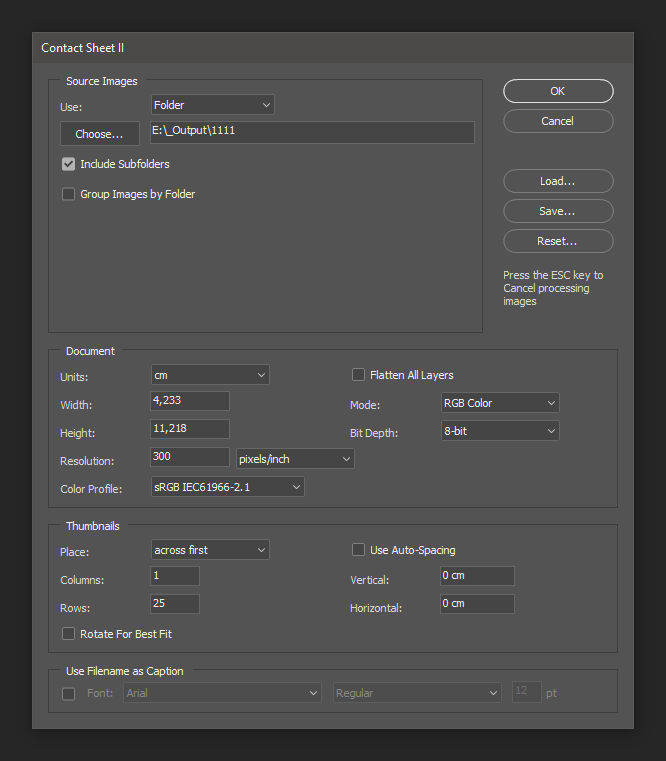The height and width of the screenshot is (761, 666).
Task: Open the Use source dropdown showing Folder
Action: tap(212, 105)
